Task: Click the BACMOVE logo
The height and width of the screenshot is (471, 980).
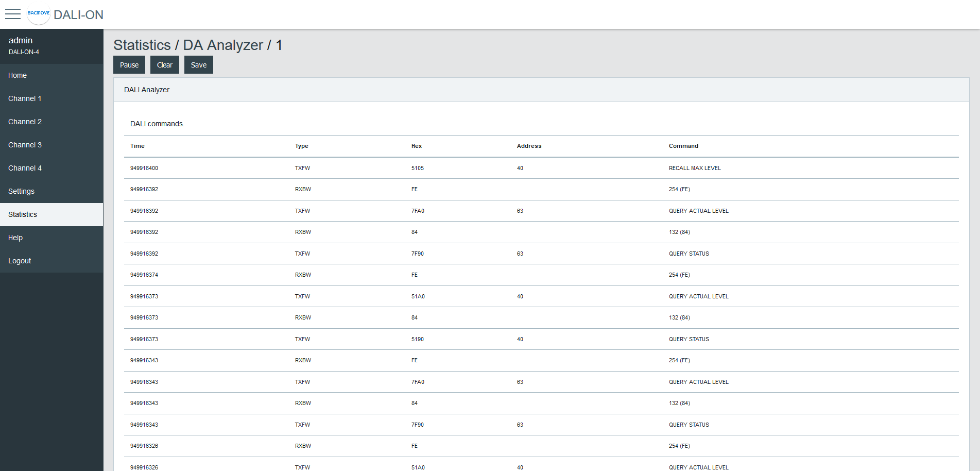Action: click(38, 14)
